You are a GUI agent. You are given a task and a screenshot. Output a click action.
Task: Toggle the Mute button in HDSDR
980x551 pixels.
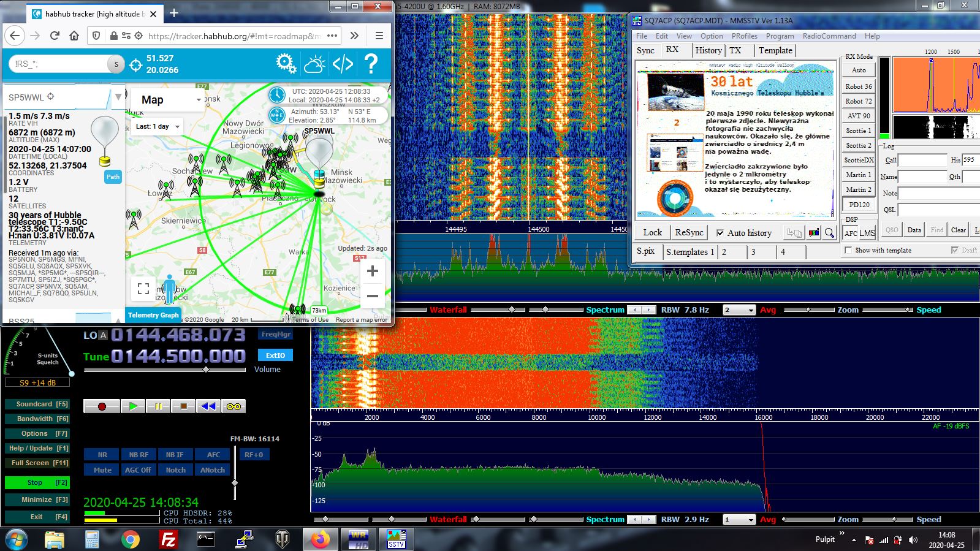tap(102, 470)
